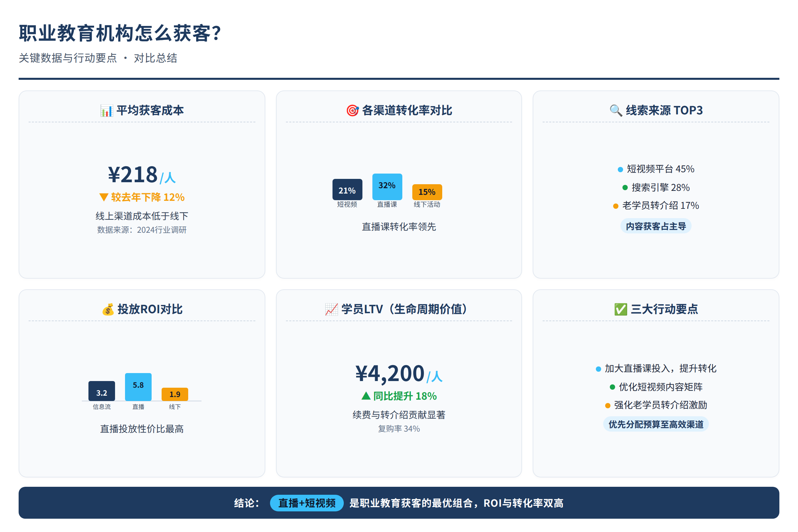Click the green up triangle before 同比提升
The image size is (798, 532).
366,396
